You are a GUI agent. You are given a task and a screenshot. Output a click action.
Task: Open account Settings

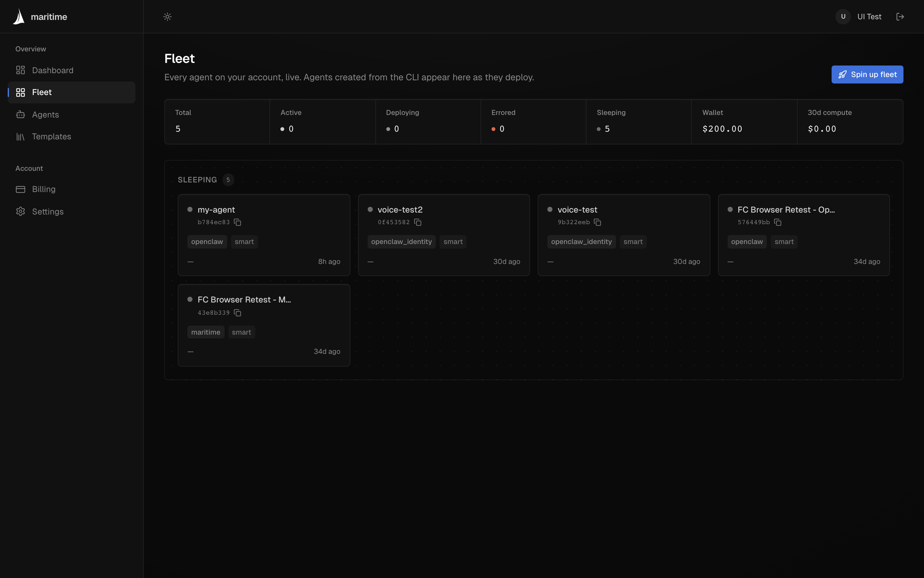tap(72, 211)
